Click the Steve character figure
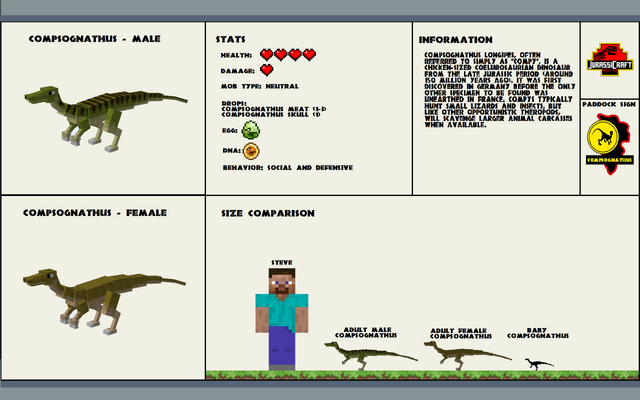 282,319
